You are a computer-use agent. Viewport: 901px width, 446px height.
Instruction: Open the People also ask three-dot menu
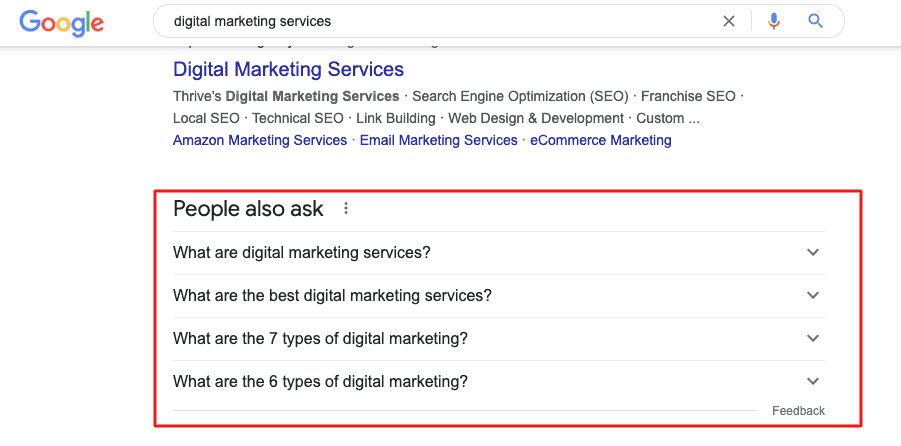346,208
